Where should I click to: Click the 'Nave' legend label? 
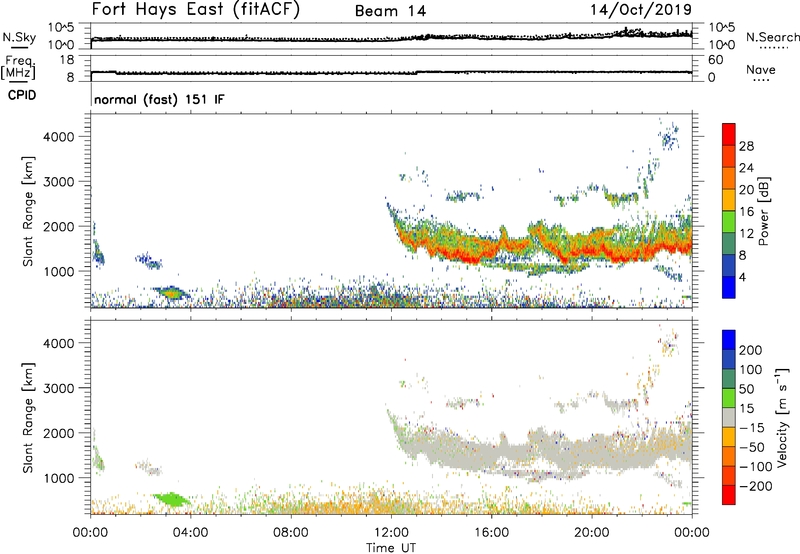(x=760, y=69)
